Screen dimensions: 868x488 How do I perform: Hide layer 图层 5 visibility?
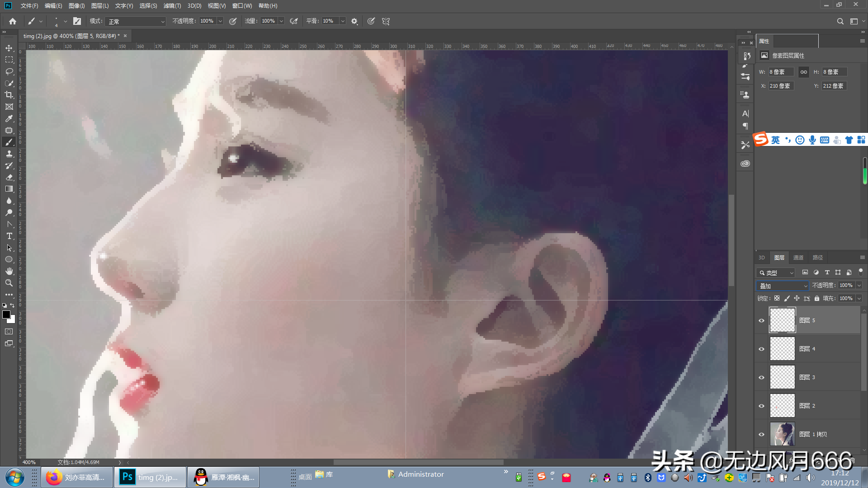point(761,320)
